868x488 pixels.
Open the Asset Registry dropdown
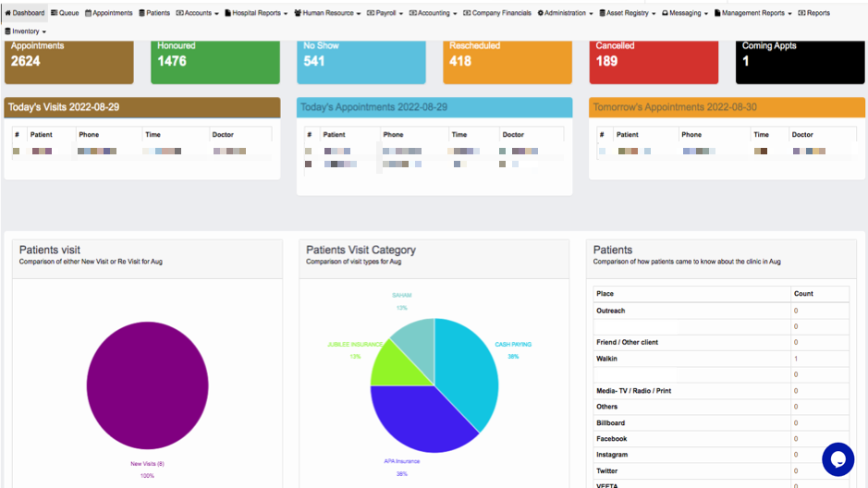[x=627, y=13]
